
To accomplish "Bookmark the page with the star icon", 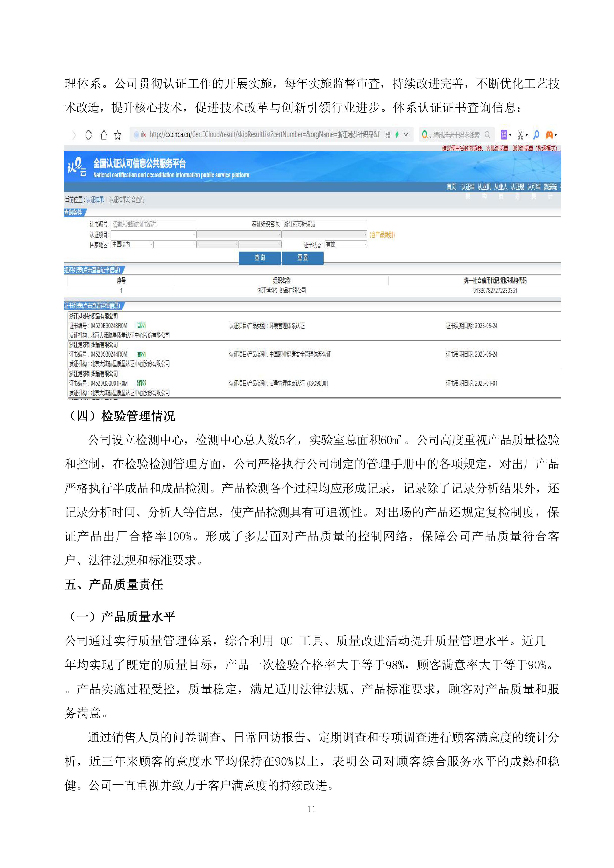I will point(118,135).
